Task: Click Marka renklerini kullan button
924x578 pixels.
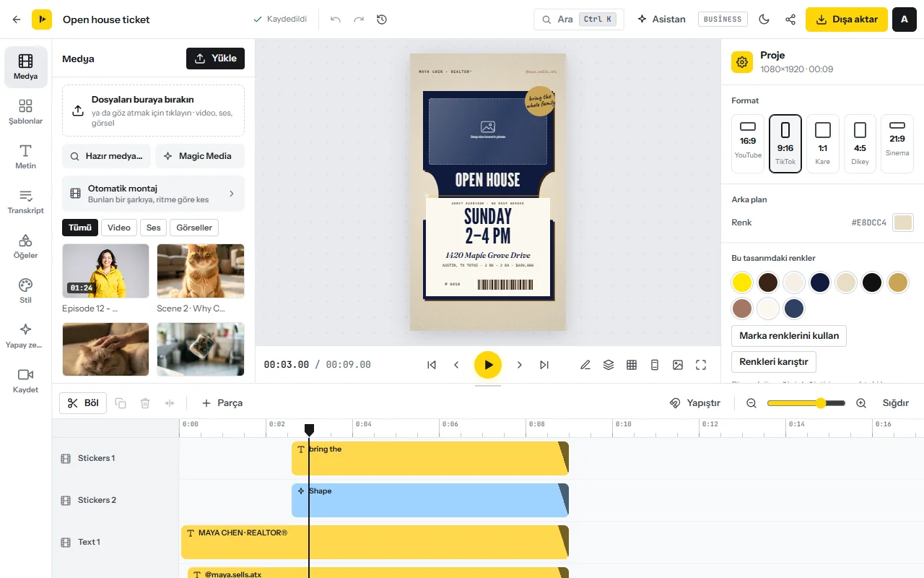Action: [789, 336]
